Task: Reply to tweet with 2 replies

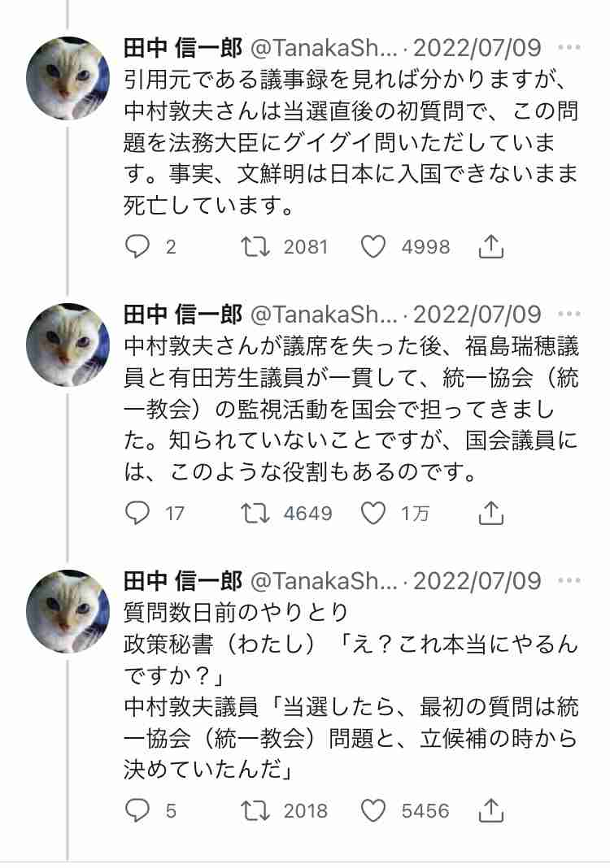Action: pos(137,246)
